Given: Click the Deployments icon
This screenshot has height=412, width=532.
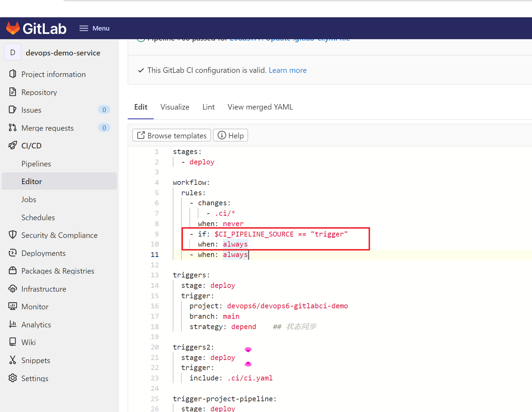Looking at the screenshot, I should click(13, 253).
